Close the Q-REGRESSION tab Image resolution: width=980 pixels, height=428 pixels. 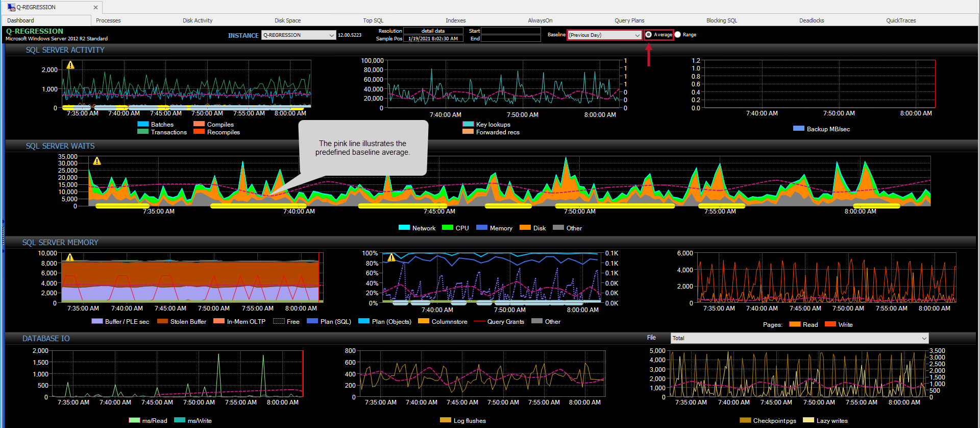click(x=95, y=7)
